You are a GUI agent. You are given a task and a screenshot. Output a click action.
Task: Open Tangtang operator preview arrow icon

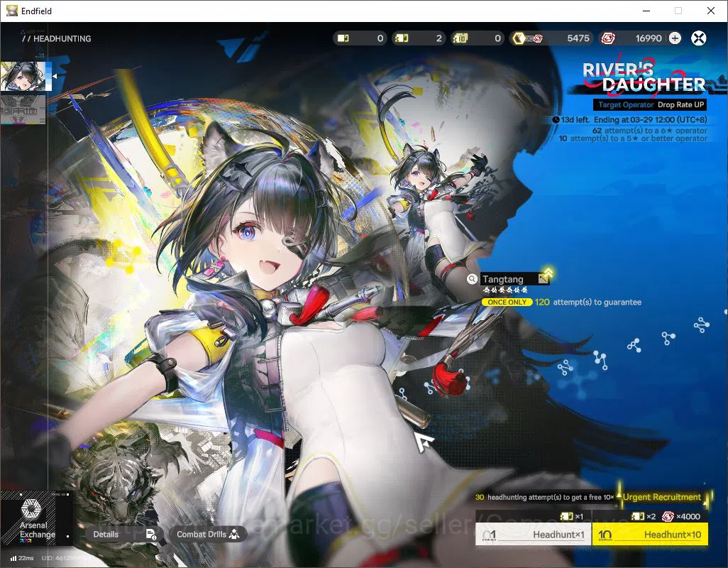pyautogui.click(x=546, y=276)
